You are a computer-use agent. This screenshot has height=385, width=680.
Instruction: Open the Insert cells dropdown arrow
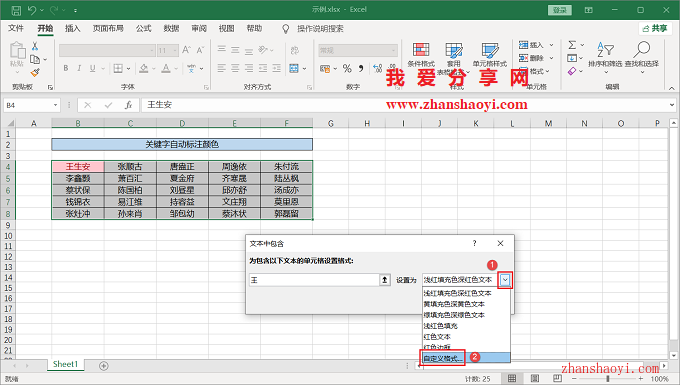552,45
